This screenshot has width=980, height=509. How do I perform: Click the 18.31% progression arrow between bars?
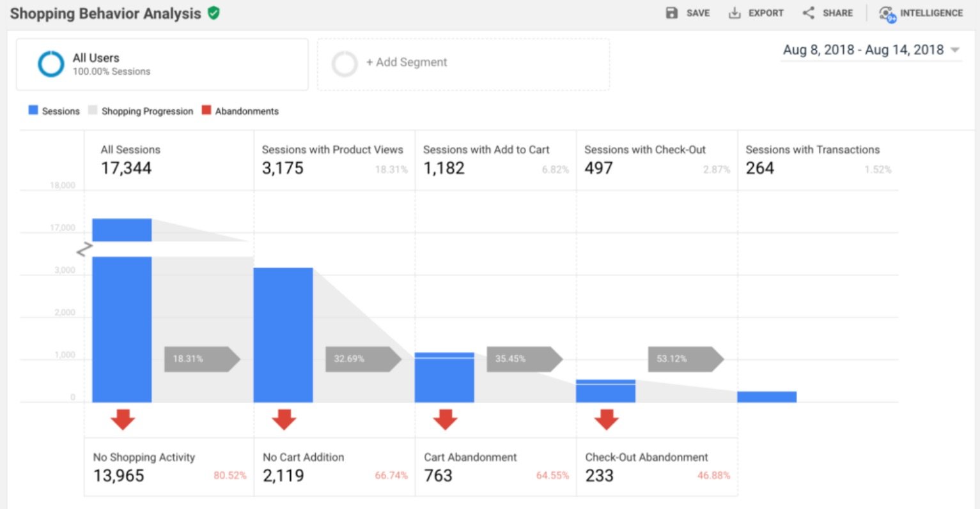click(x=201, y=359)
